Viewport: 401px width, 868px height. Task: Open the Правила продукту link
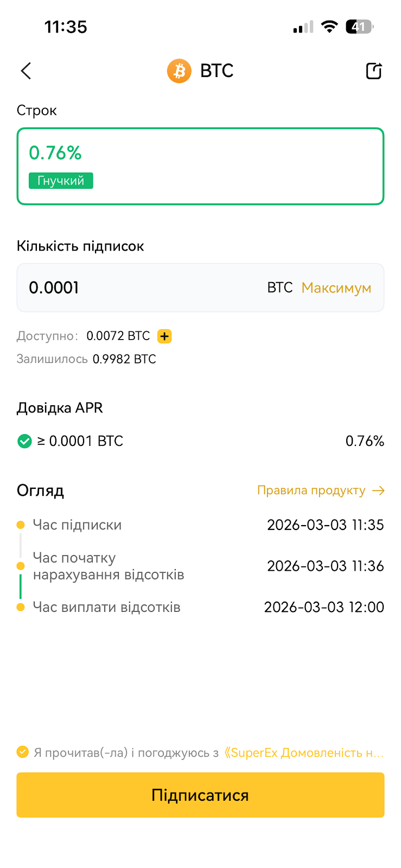(x=311, y=490)
